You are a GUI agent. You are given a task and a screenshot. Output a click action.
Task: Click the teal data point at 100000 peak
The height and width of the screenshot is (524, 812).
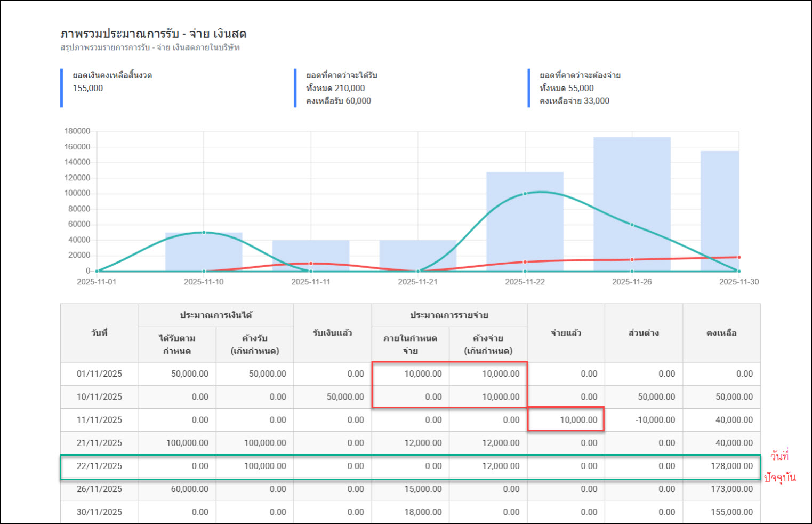[525, 194]
